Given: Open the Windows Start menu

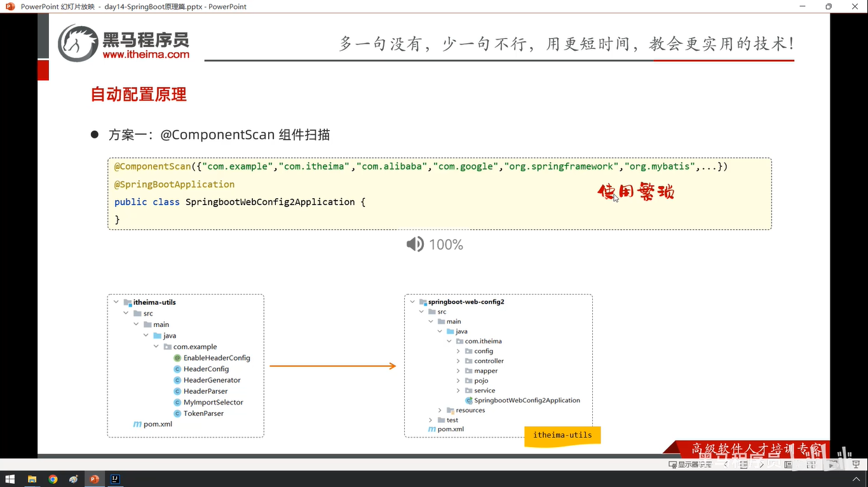Looking at the screenshot, I should pos(10,479).
